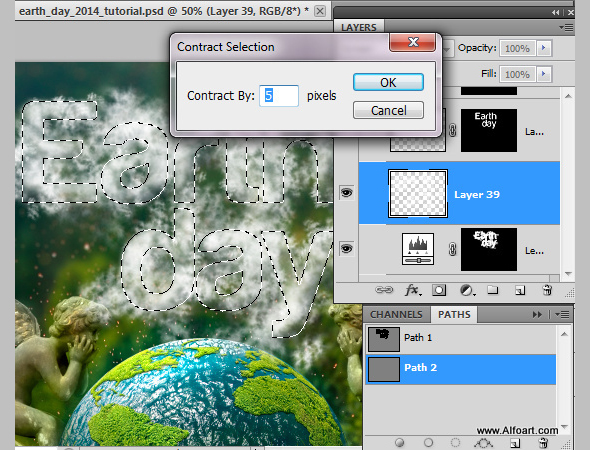Click the Layers panel scroll down arrow

coord(568,274)
